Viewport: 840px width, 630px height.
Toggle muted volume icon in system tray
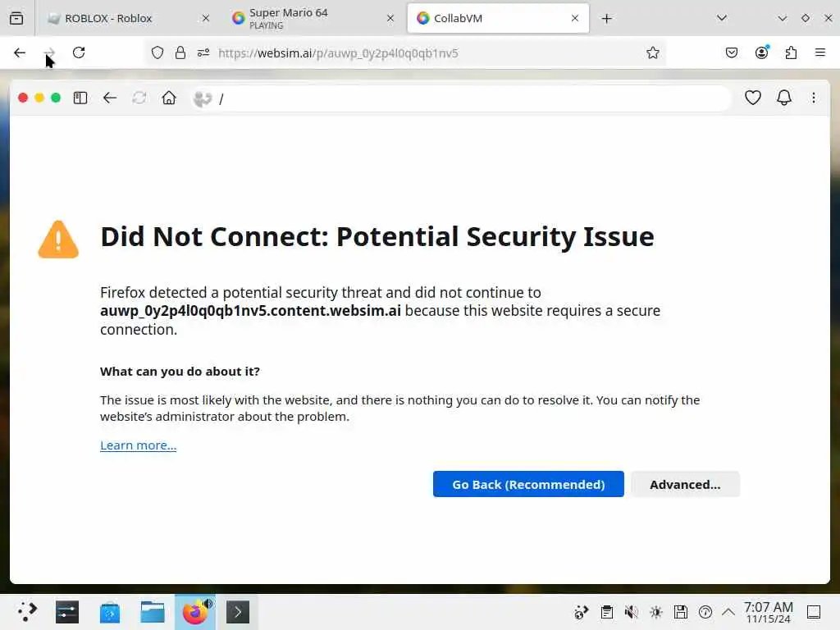631,612
